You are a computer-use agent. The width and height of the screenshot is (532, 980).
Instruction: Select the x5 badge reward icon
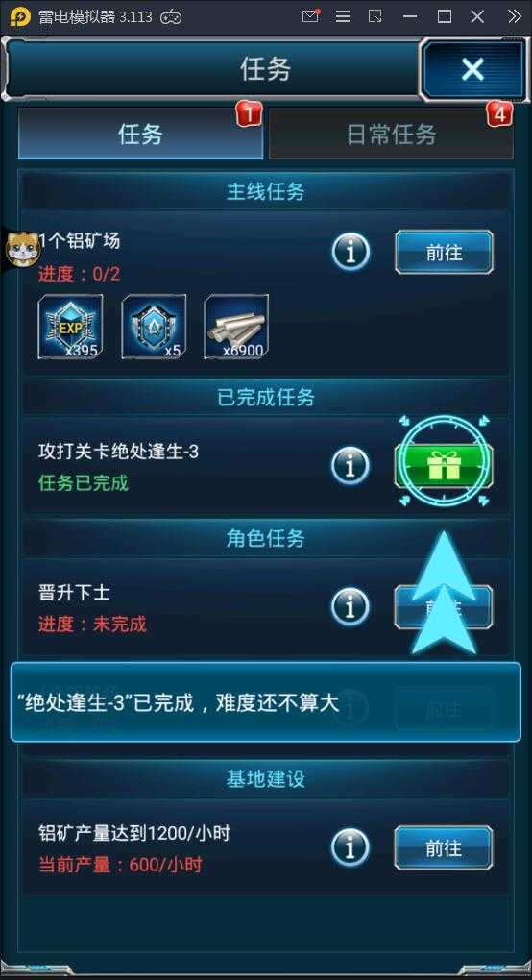pyautogui.click(x=154, y=327)
